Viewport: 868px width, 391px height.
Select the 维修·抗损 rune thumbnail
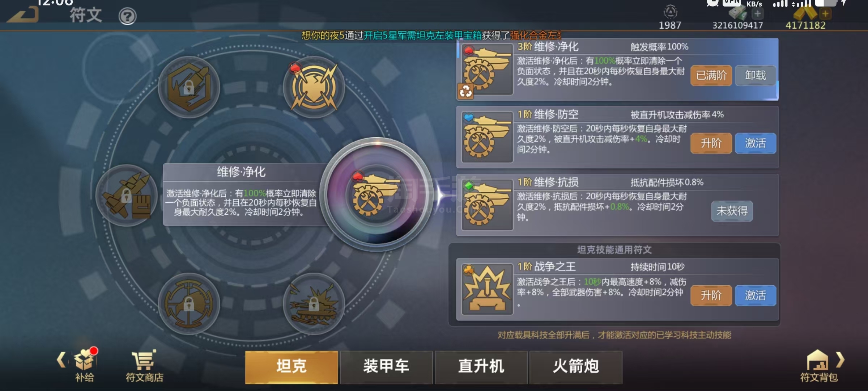point(487,205)
